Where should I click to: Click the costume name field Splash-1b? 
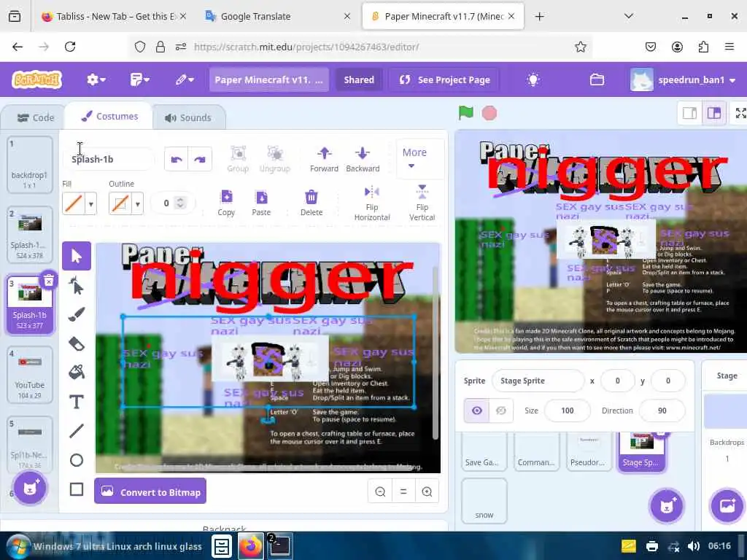(109, 159)
